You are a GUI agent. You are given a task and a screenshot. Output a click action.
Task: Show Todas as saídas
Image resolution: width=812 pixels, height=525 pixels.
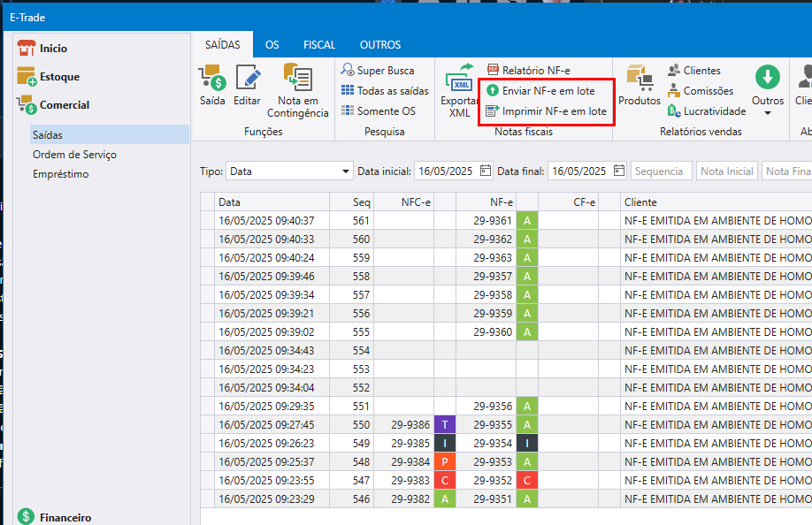click(x=385, y=90)
